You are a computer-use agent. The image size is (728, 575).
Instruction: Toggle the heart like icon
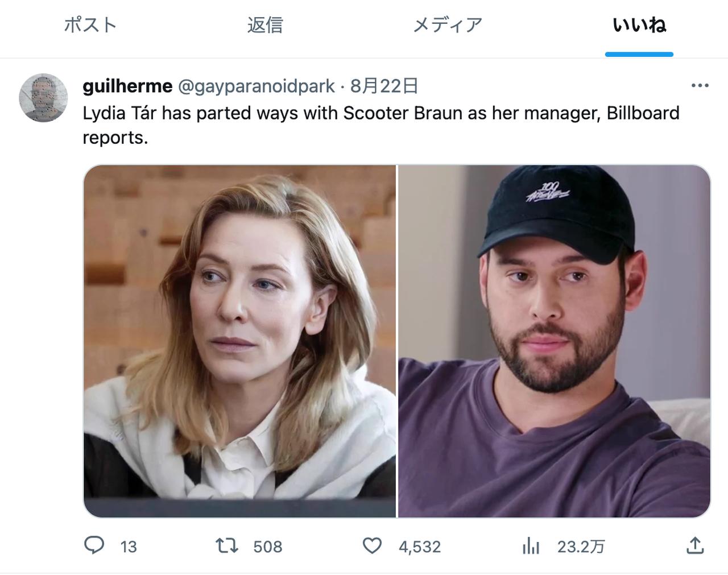372,546
